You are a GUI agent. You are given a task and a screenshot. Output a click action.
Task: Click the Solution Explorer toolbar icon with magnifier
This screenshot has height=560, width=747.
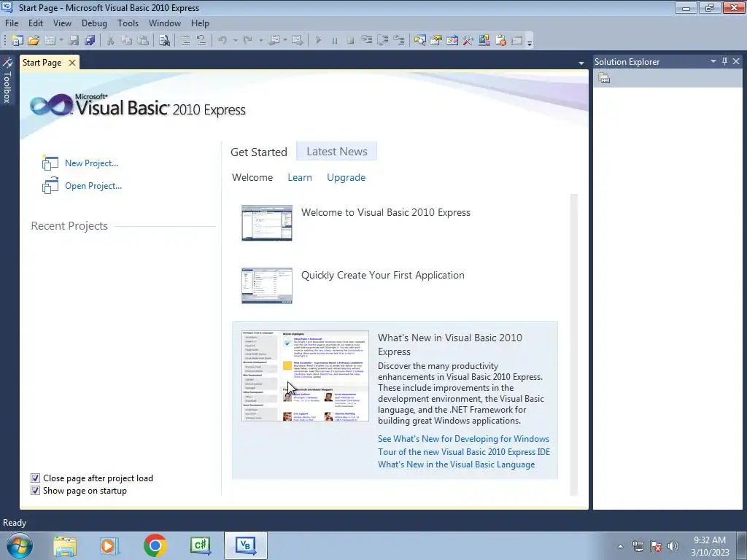click(x=419, y=41)
